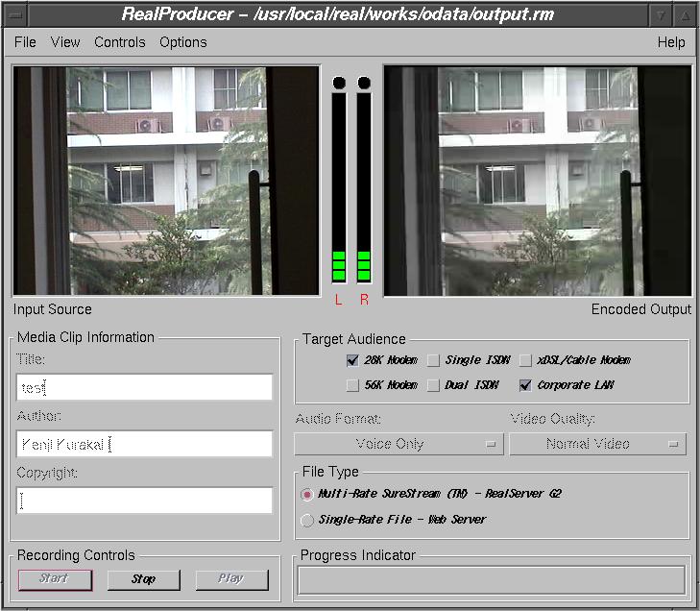Click the right channel clip indicator dot
This screenshot has width=700, height=611.
pos(364,83)
